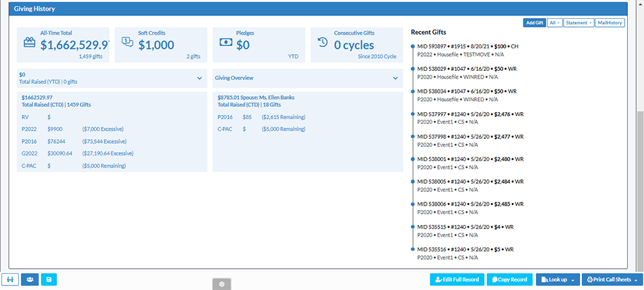Click the save floppy disk icon button
Viewport: 644px width, 290px height.
[49, 279]
